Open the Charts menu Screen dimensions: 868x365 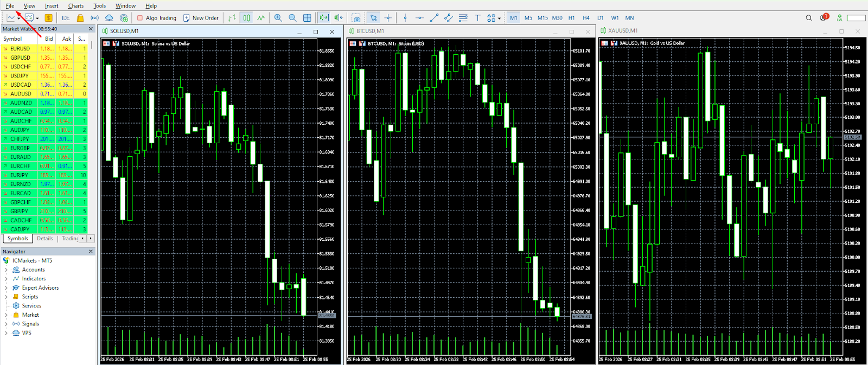point(76,6)
